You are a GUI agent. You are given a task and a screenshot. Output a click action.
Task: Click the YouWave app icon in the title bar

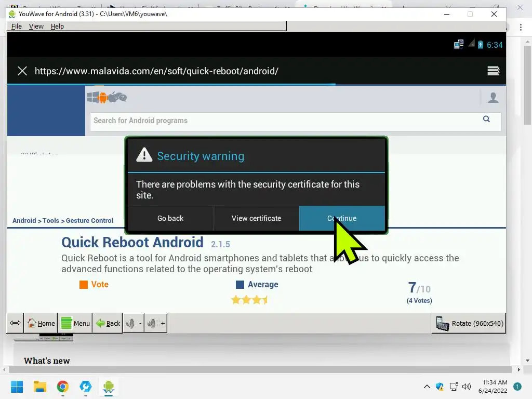point(12,14)
